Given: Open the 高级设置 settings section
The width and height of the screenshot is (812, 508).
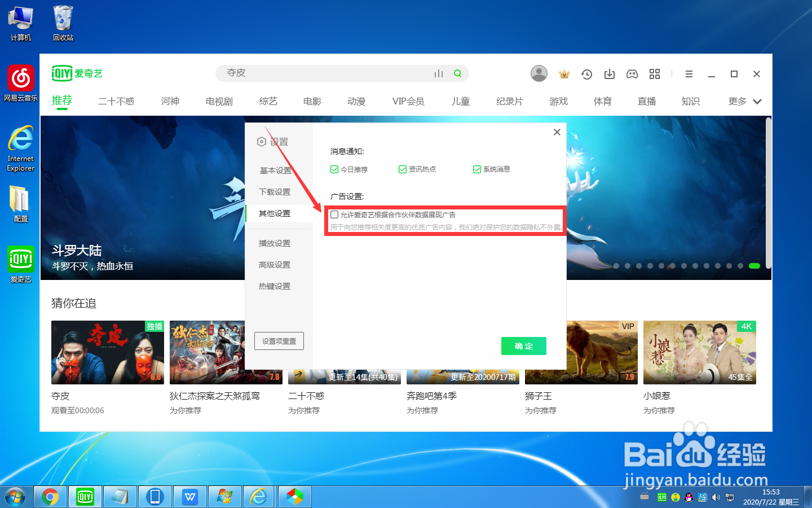Looking at the screenshot, I should click(275, 264).
